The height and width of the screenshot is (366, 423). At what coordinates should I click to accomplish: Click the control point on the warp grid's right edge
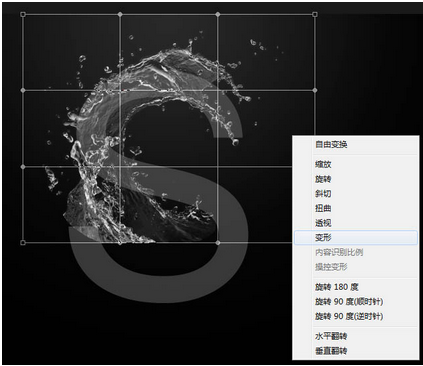315,90
